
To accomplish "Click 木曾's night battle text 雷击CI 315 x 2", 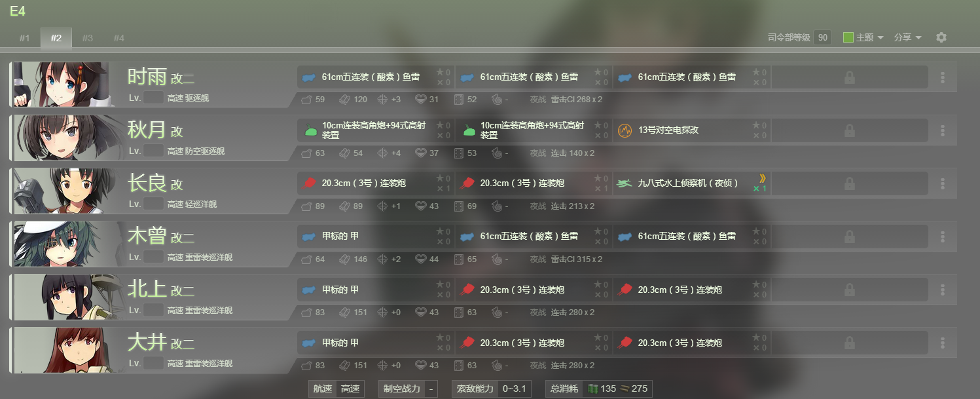I will coord(576,259).
